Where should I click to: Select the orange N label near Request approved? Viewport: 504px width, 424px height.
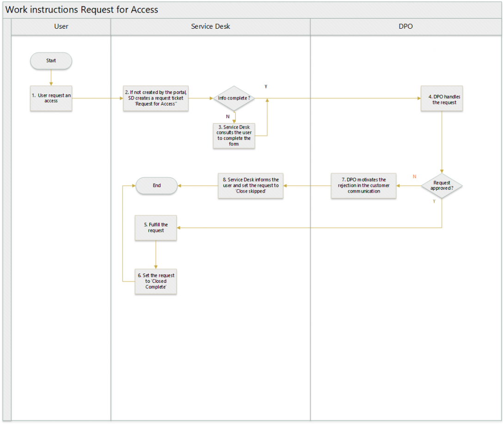tap(414, 176)
